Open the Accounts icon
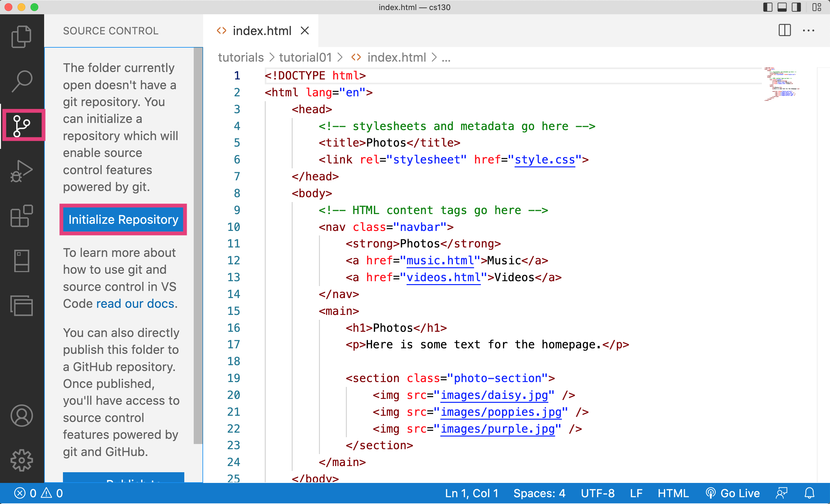The height and width of the screenshot is (504, 830). (21, 415)
